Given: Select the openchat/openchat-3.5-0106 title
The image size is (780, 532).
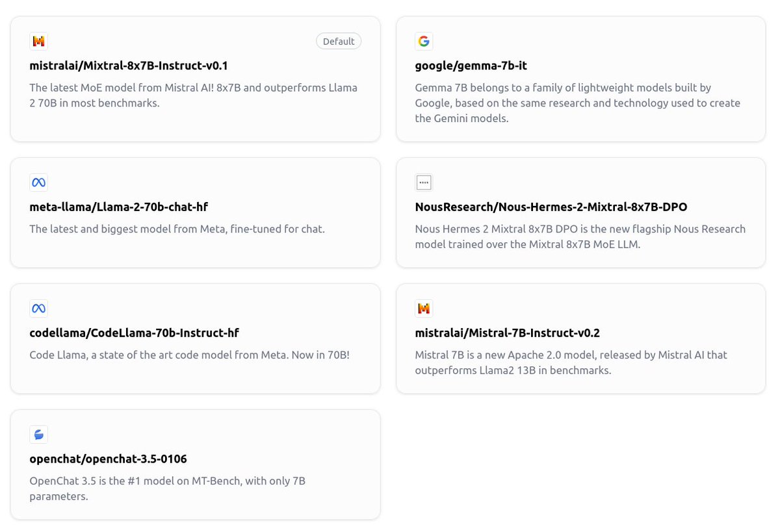Looking at the screenshot, I should 109,459.
